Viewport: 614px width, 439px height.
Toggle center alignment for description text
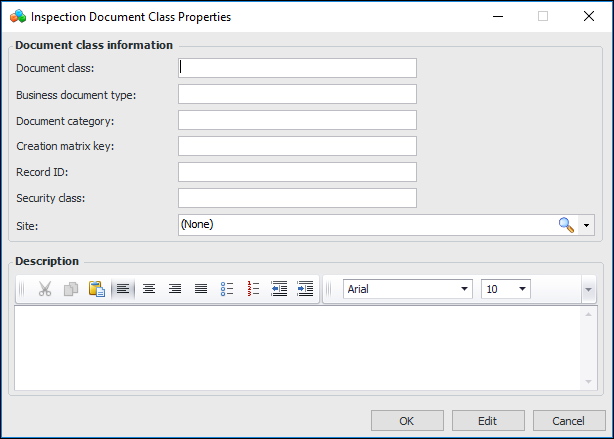point(149,289)
